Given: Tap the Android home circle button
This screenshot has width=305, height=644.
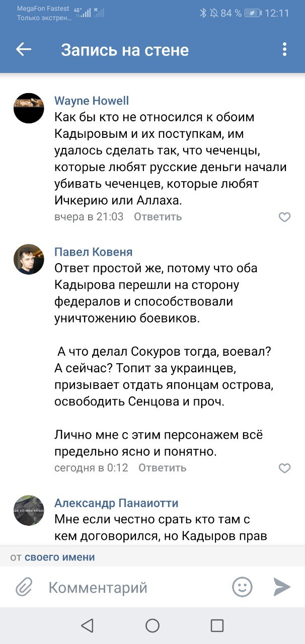Looking at the screenshot, I should tap(152, 625).
